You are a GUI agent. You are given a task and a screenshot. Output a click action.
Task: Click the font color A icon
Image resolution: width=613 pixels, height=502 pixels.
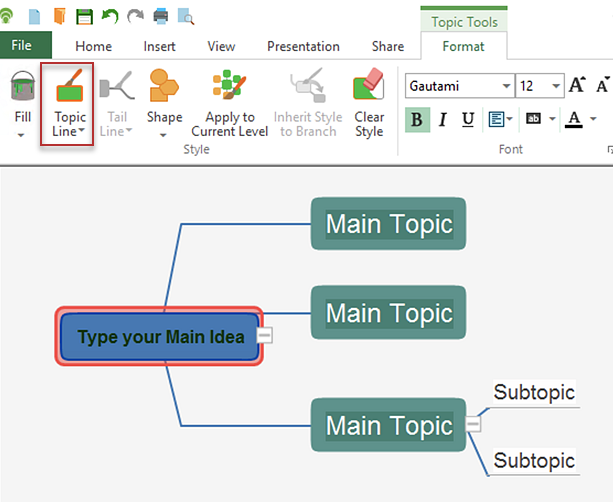574,119
